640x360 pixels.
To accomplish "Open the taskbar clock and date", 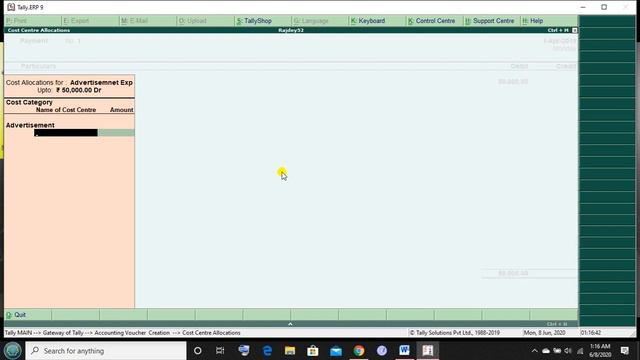I will coord(600,350).
